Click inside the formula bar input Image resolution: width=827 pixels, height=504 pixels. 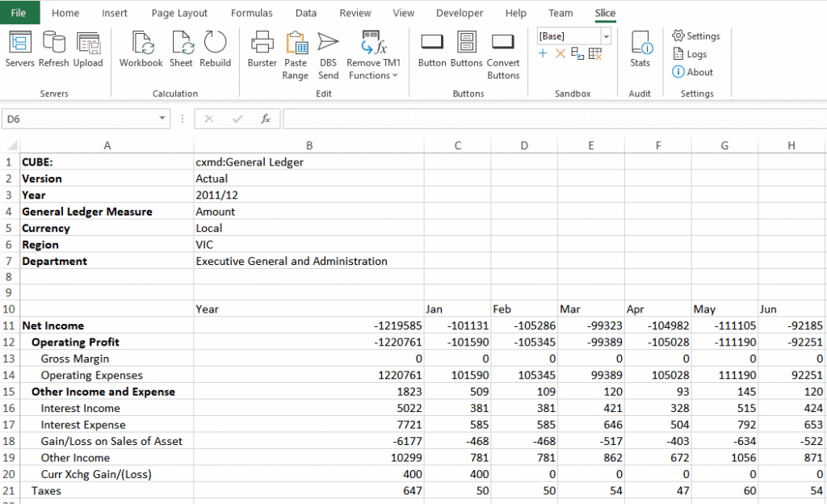[549, 119]
